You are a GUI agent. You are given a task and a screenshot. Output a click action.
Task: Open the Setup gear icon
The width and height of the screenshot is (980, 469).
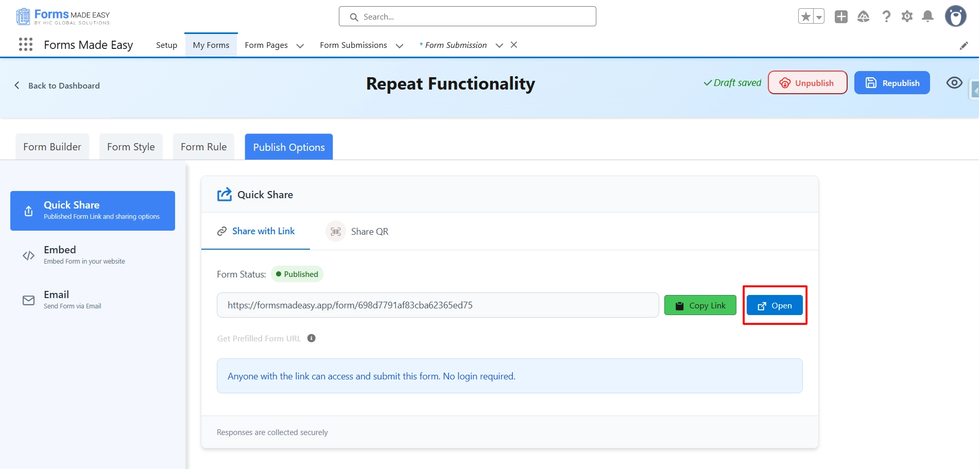907,16
